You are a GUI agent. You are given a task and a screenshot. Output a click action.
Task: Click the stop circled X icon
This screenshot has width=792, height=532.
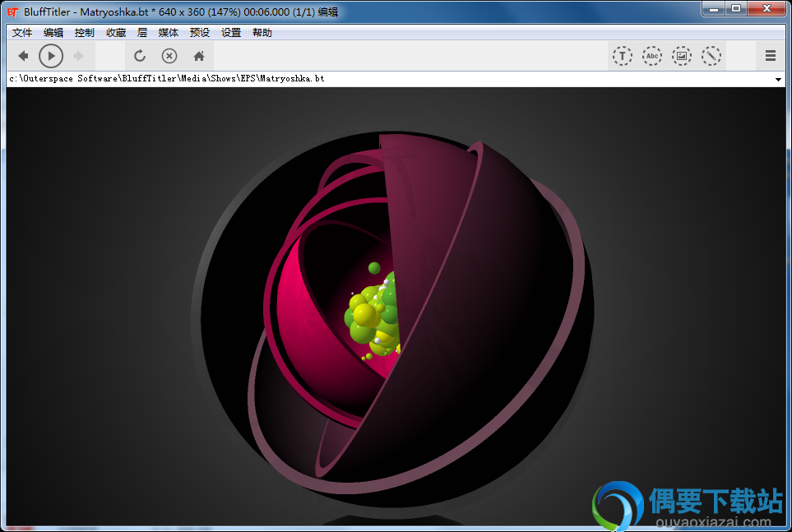(x=169, y=56)
